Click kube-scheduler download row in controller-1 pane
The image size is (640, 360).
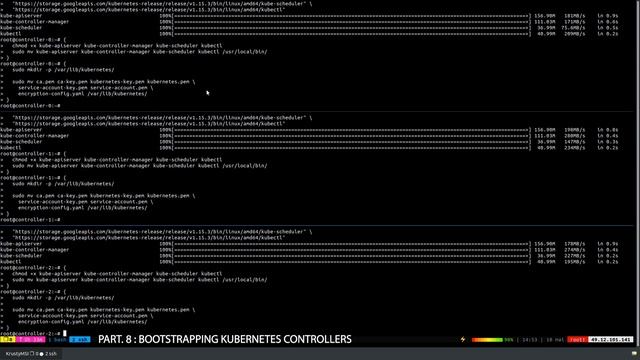coord(309,142)
